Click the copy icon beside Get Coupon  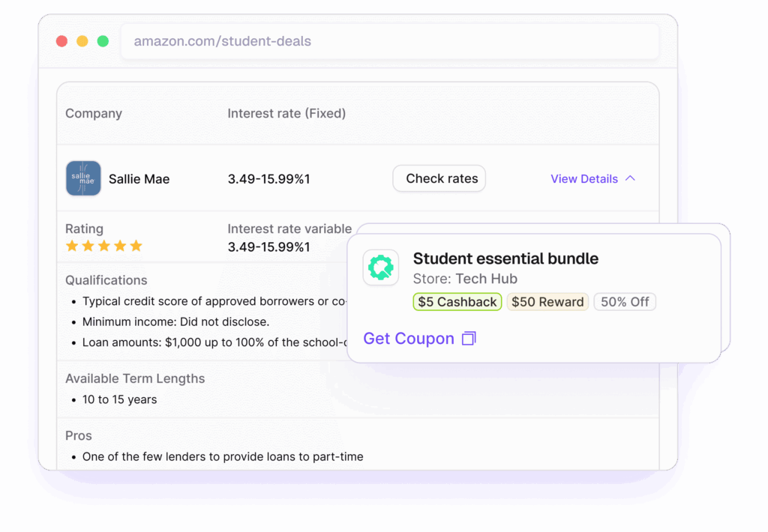(469, 339)
